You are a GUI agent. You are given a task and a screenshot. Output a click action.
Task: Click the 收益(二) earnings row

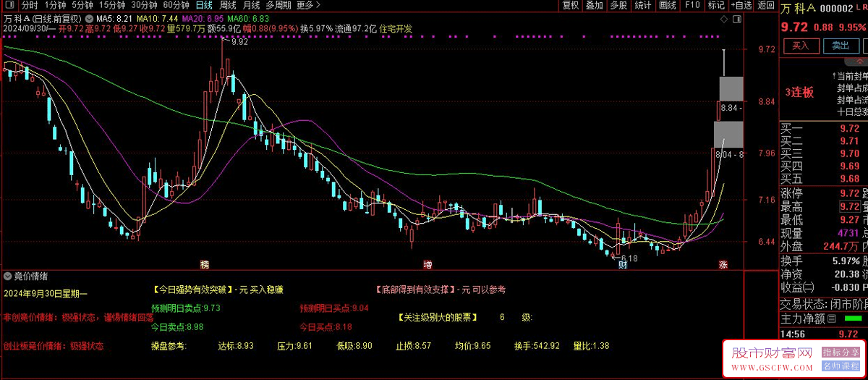coord(824,287)
